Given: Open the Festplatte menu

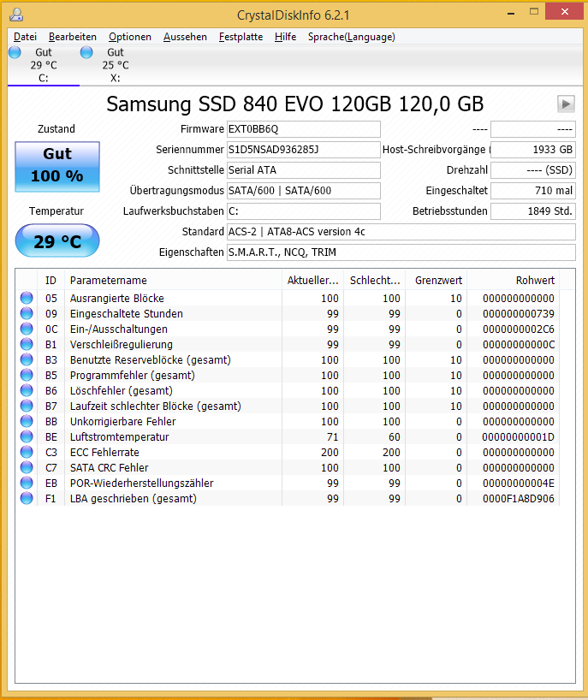Looking at the screenshot, I should [x=241, y=37].
